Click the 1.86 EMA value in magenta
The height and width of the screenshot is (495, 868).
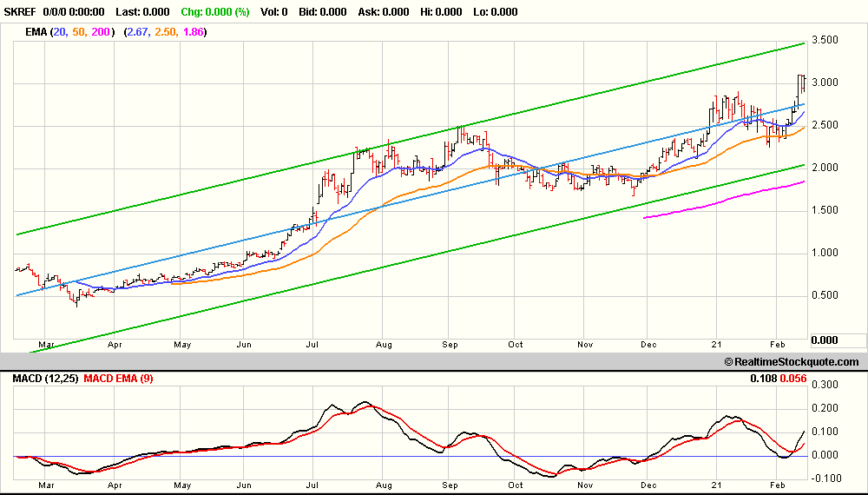[x=193, y=32]
